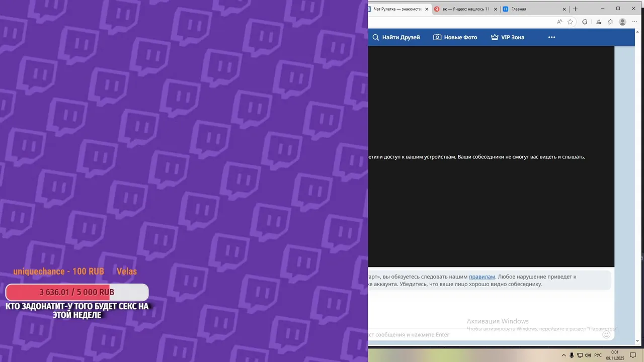Switch to the Чат Рулетка browser tab

tap(398, 9)
